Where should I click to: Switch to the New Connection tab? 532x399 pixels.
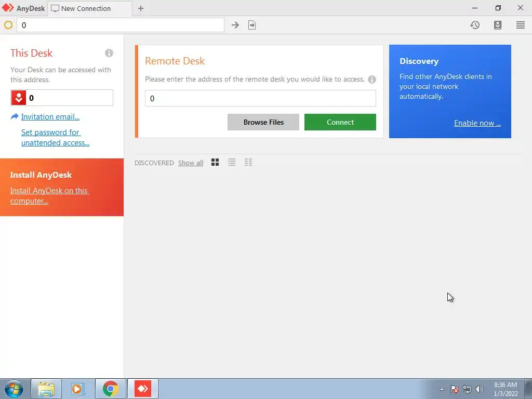89,8
